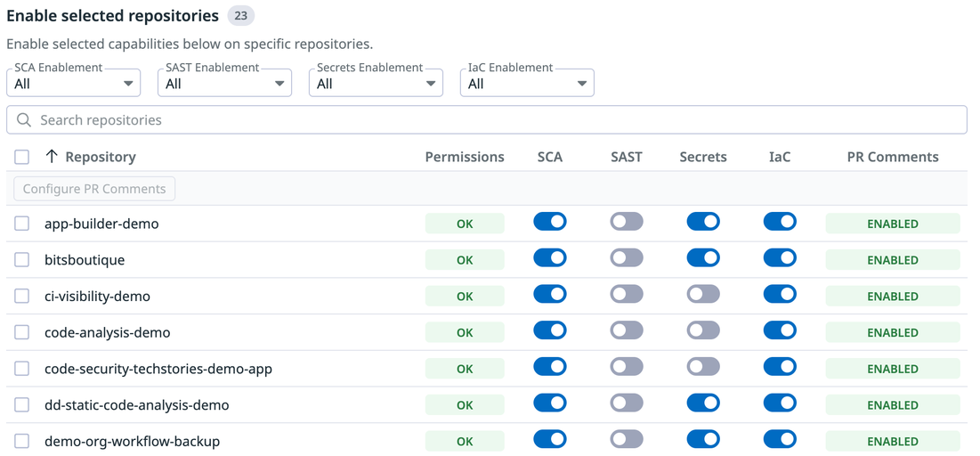
Task: Enable SAST for bitsboutique
Action: click(627, 257)
